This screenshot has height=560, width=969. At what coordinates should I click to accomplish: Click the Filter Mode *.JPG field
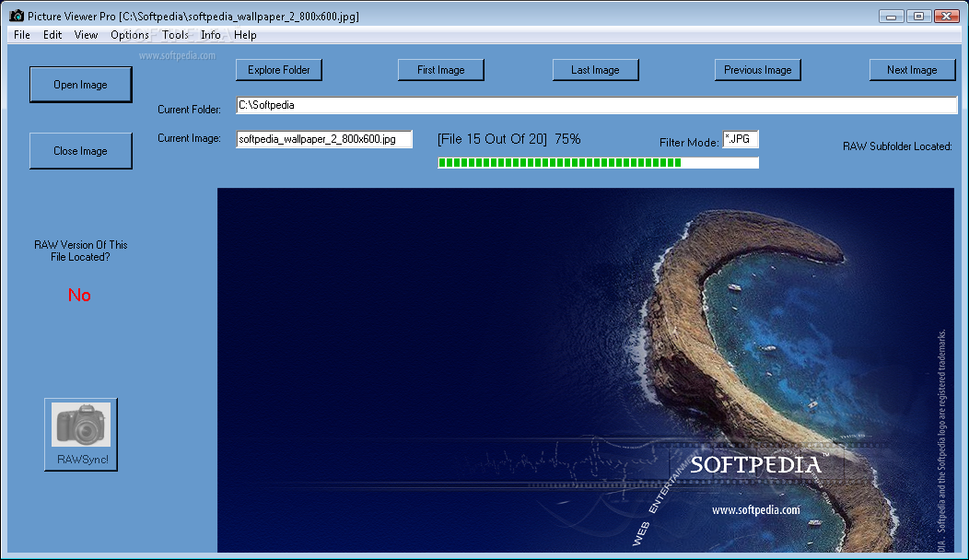point(741,139)
